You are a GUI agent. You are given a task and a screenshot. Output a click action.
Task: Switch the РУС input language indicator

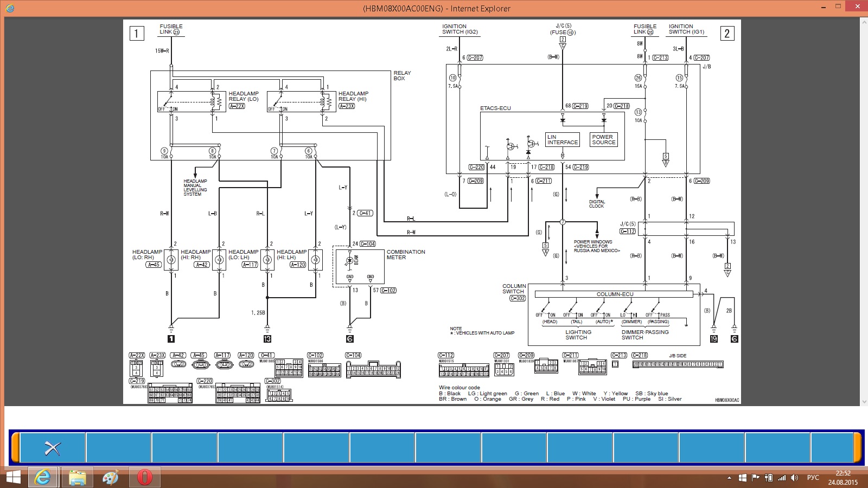(813, 478)
